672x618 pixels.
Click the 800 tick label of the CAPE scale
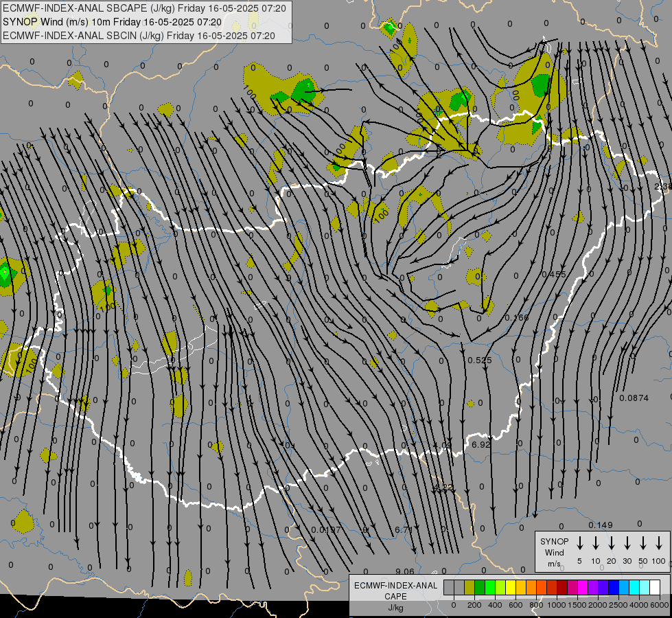pos(536,605)
